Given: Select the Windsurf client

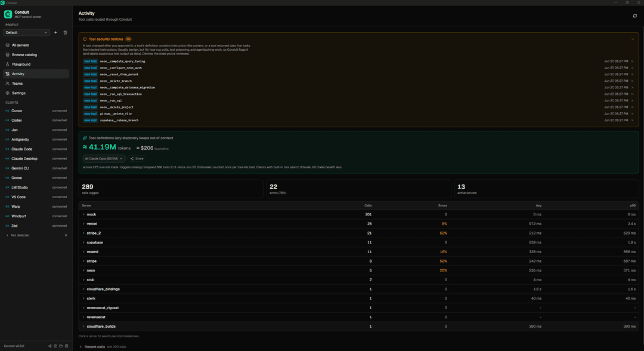Looking at the screenshot, I should click(36, 216).
